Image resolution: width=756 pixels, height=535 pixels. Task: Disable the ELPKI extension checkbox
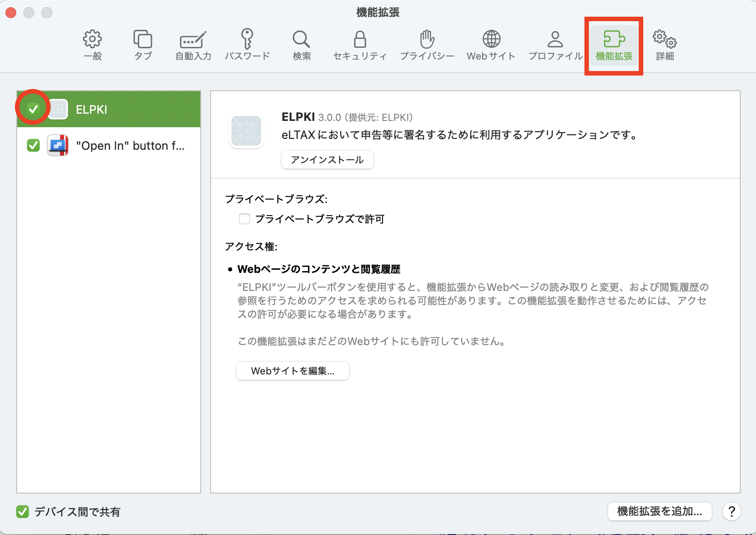tap(33, 109)
